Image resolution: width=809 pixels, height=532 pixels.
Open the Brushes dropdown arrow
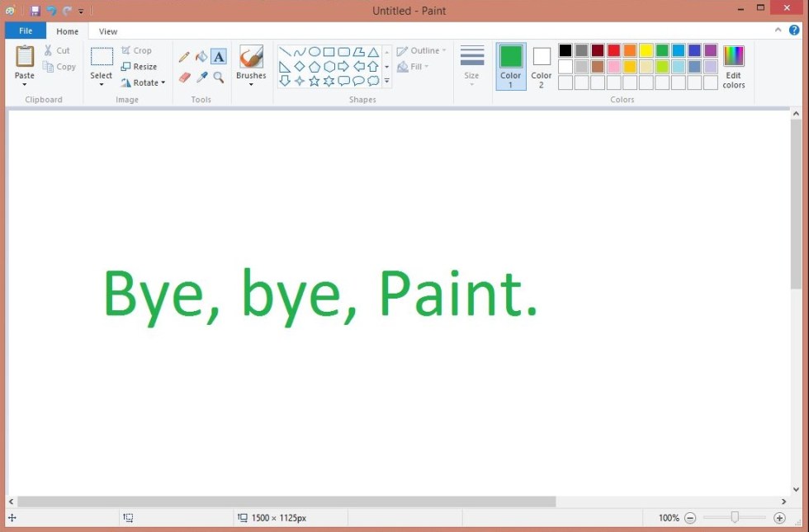251,84
